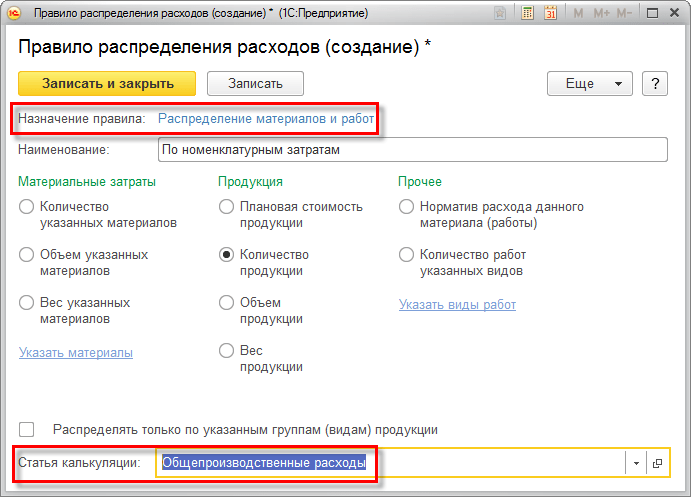Select Количество указанных материалов option
This screenshot has height=497, width=691.
(x=26, y=207)
